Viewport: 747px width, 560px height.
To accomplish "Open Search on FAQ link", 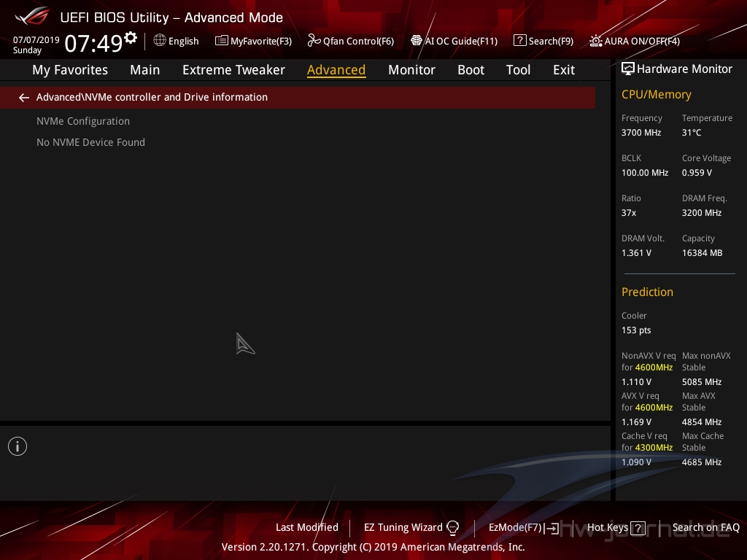I will pos(706,528).
